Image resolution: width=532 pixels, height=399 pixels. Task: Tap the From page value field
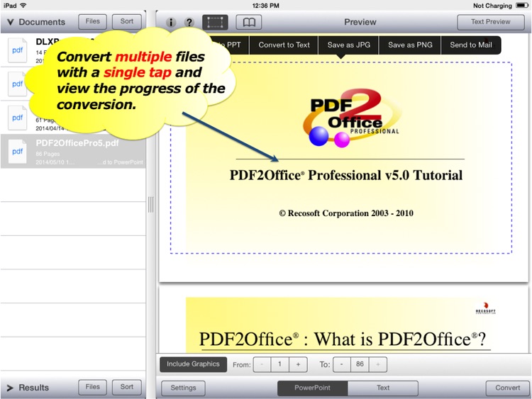(x=280, y=365)
